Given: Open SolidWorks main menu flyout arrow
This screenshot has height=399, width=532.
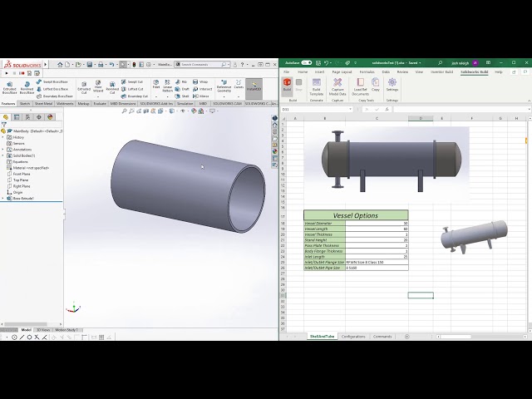Looking at the screenshot, I should point(46,64).
